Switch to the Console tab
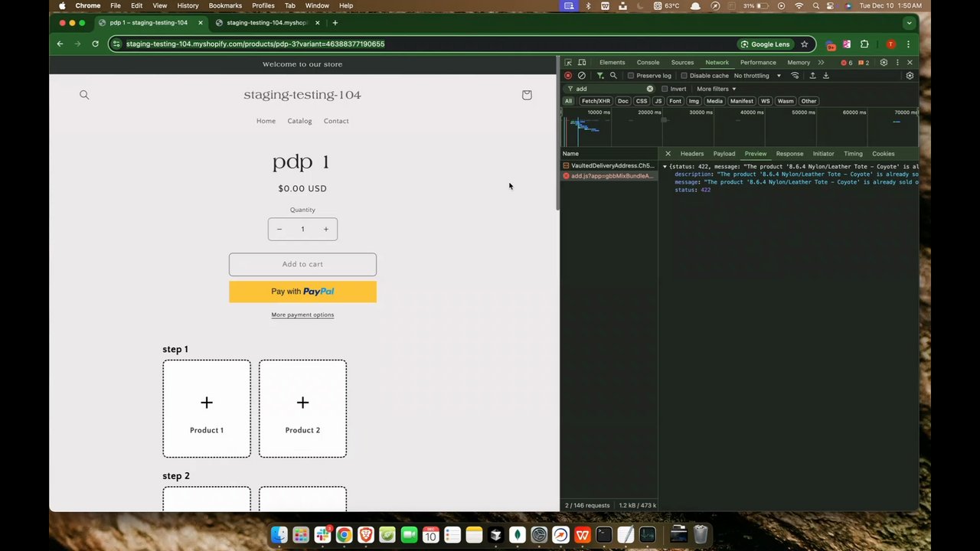Screen dimensions: 980x551 click(648, 63)
